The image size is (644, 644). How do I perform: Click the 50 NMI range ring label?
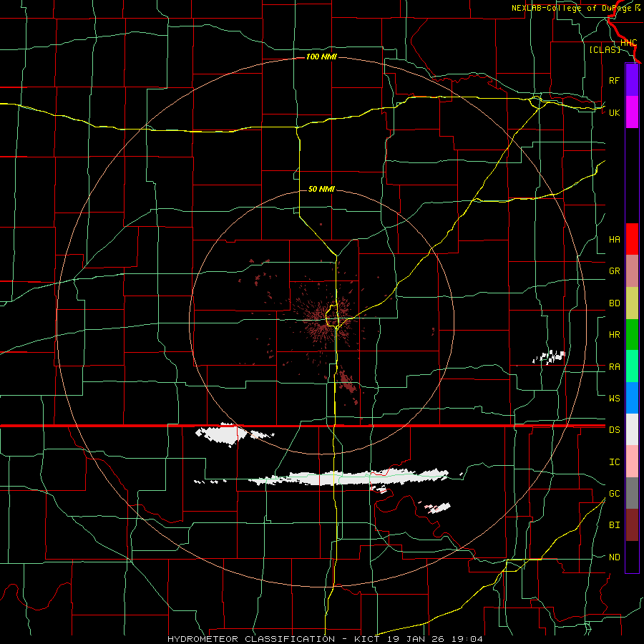[321, 189]
